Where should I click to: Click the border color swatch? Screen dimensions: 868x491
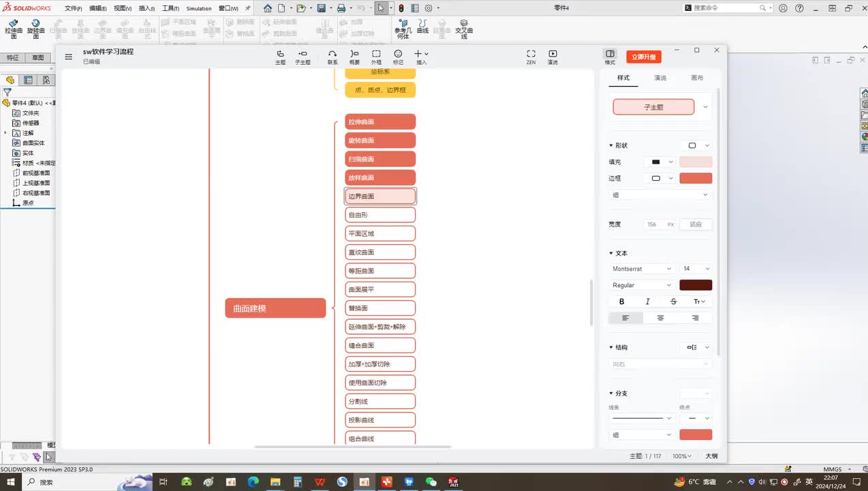tap(696, 178)
